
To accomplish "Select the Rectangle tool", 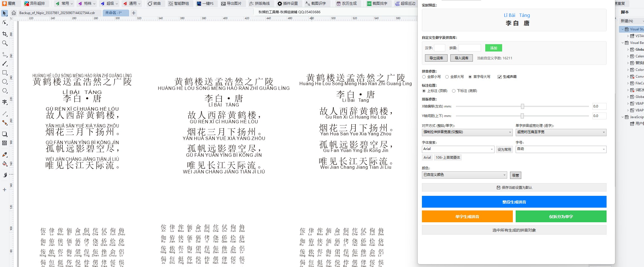I will point(5,73).
